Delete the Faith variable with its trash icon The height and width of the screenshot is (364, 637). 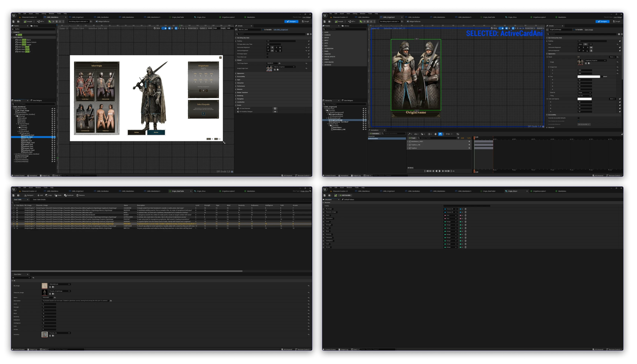tap(465, 244)
